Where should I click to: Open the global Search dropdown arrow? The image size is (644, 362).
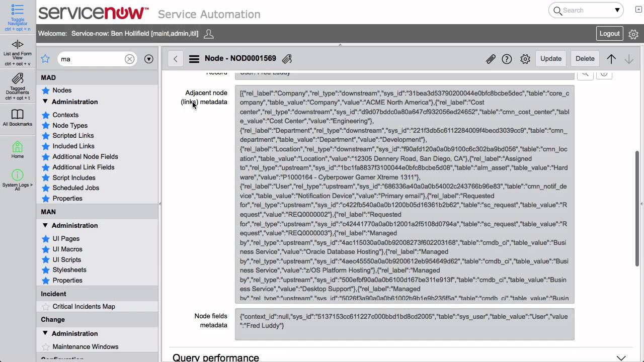tap(617, 10)
